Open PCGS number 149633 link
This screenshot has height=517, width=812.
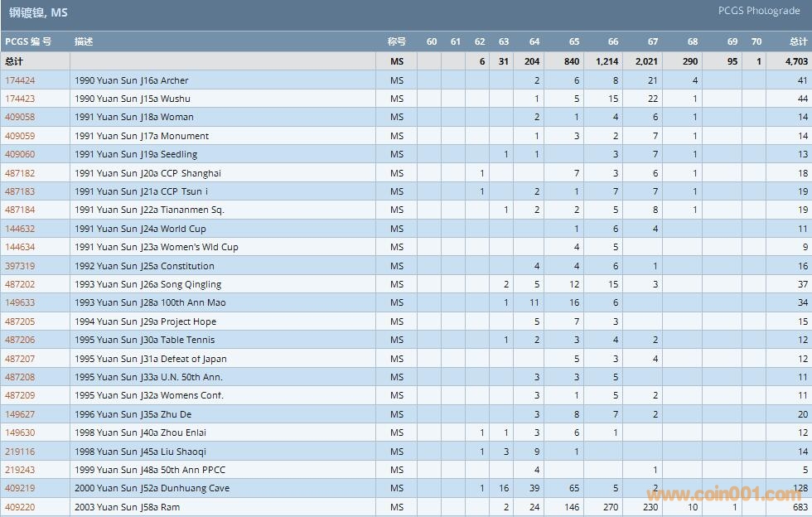[x=20, y=302]
